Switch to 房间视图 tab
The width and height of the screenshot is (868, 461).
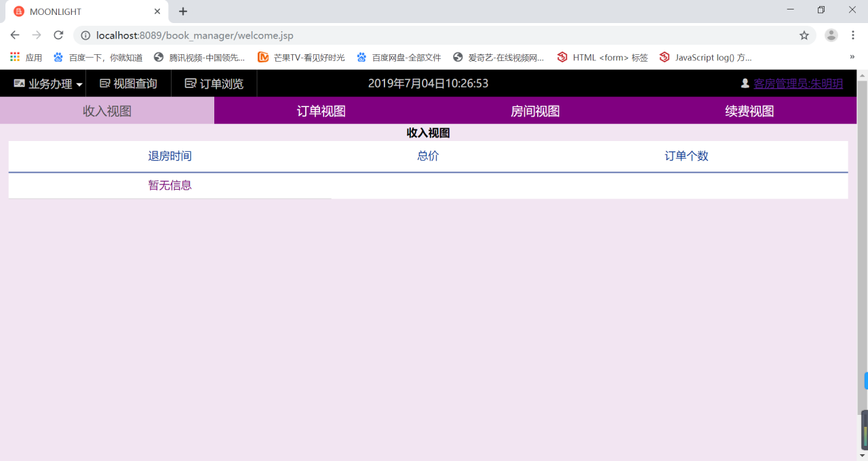point(535,111)
